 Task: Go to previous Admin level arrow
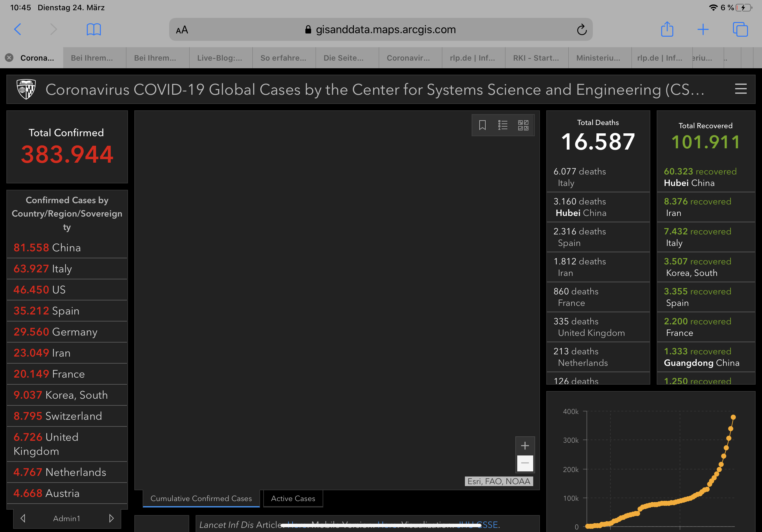[23, 518]
